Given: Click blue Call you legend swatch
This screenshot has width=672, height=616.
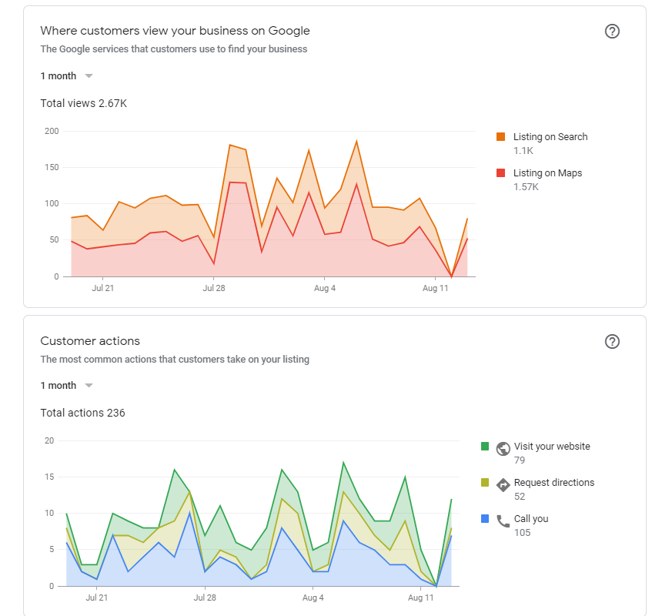Looking at the screenshot, I should click(484, 519).
